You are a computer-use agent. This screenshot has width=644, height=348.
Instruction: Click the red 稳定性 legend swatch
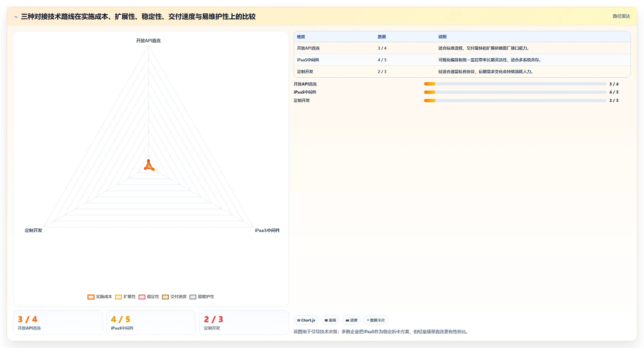(x=142, y=297)
